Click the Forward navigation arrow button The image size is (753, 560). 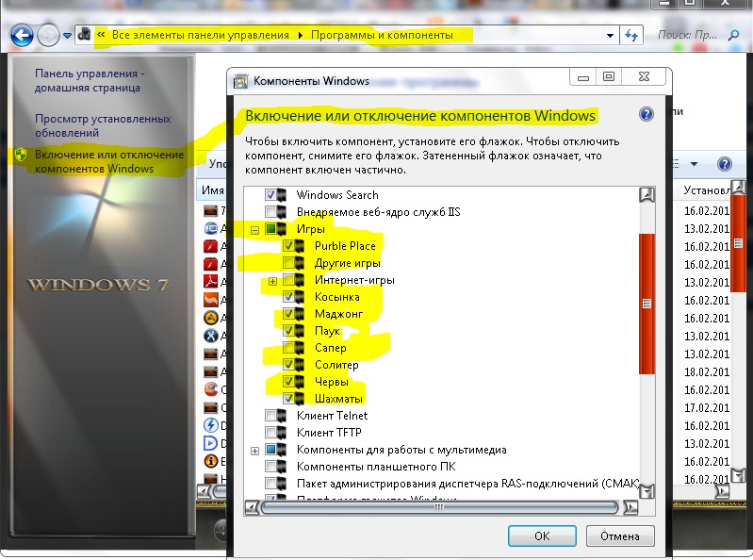pyautogui.click(x=48, y=36)
